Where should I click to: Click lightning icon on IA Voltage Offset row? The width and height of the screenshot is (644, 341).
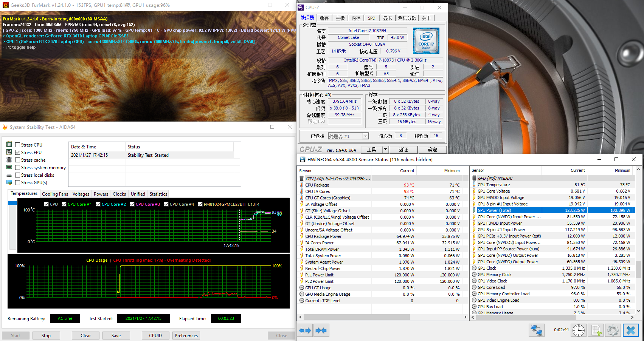click(302, 204)
